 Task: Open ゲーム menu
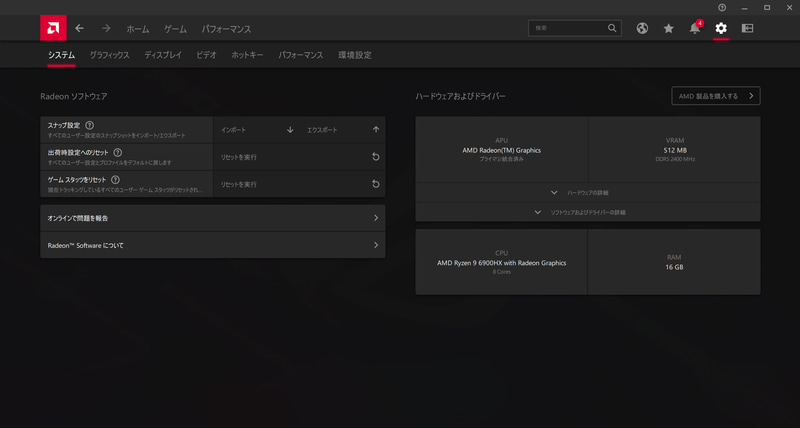176,29
